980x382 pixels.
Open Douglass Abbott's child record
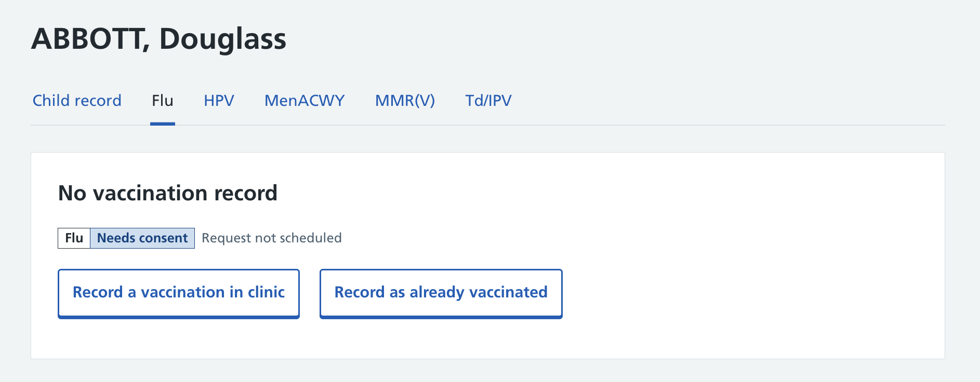tap(76, 101)
